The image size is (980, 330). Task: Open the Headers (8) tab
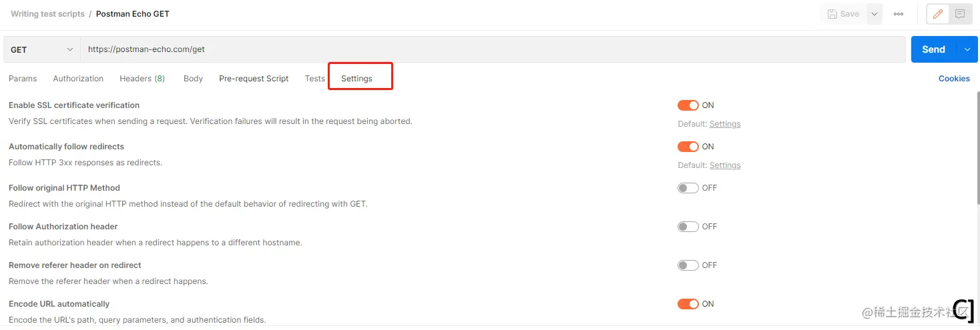click(x=142, y=79)
